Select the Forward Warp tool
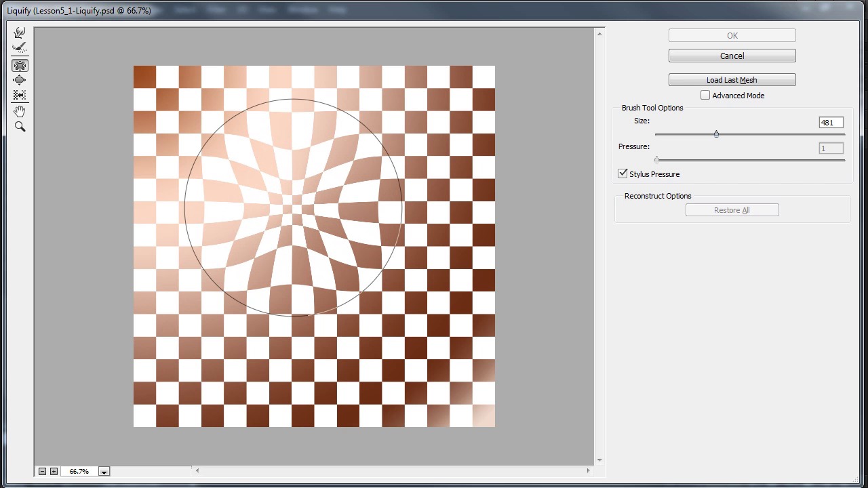Viewport: 868px width, 488px height. click(20, 33)
